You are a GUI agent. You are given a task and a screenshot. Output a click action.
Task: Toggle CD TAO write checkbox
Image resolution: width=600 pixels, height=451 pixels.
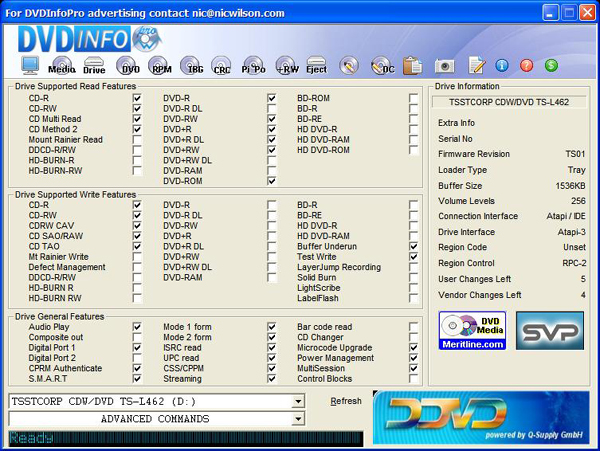[x=137, y=246]
